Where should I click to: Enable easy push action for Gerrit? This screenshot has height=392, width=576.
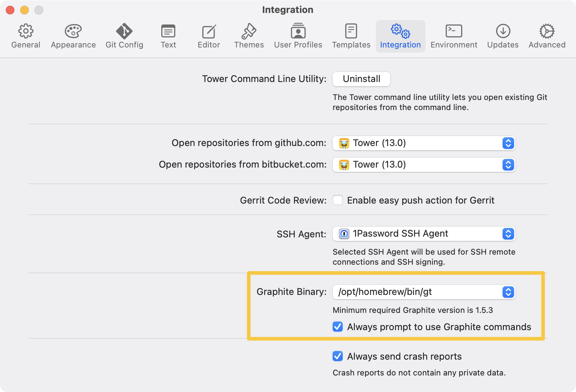(x=338, y=200)
